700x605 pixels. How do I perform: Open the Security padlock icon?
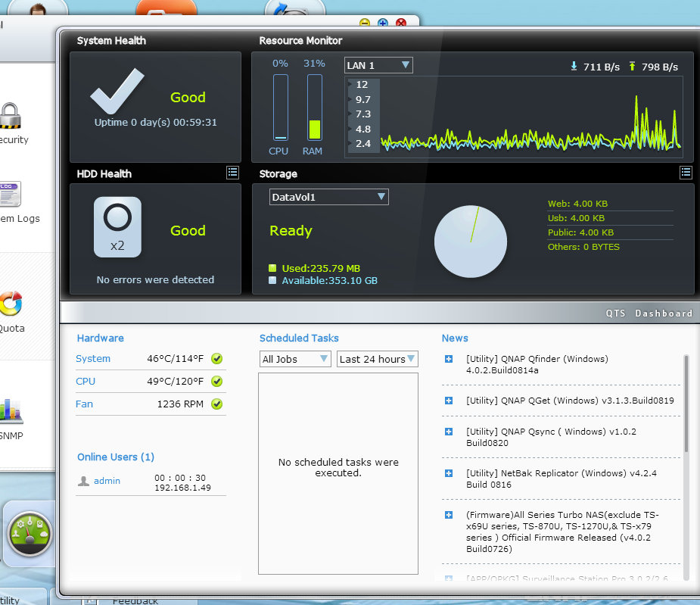click(11, 116)
